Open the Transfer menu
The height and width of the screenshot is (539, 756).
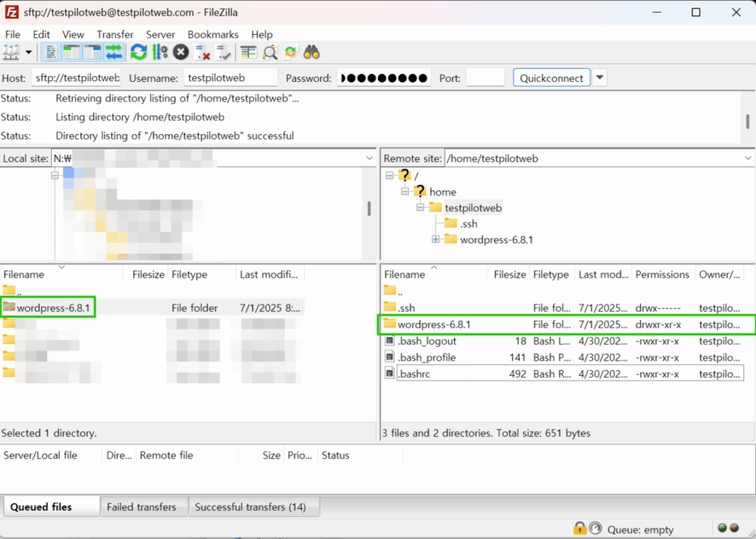click(114, 34)
